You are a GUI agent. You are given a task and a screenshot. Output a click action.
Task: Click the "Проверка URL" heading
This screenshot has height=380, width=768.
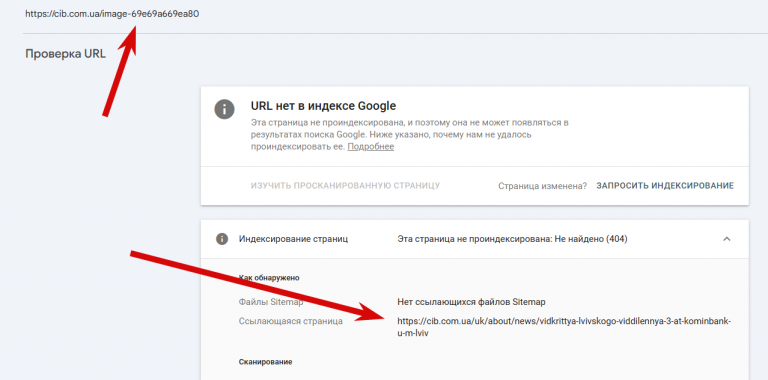(x=65, y=53)
